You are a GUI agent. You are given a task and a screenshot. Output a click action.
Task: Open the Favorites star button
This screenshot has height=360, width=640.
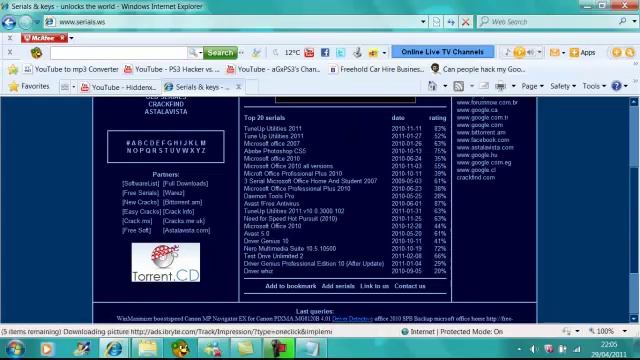(29, 86)
